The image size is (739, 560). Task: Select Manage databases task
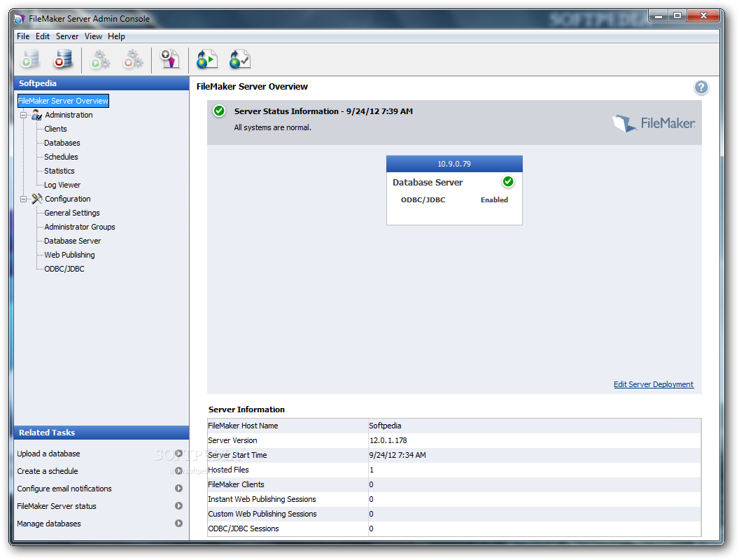[49, 523]
